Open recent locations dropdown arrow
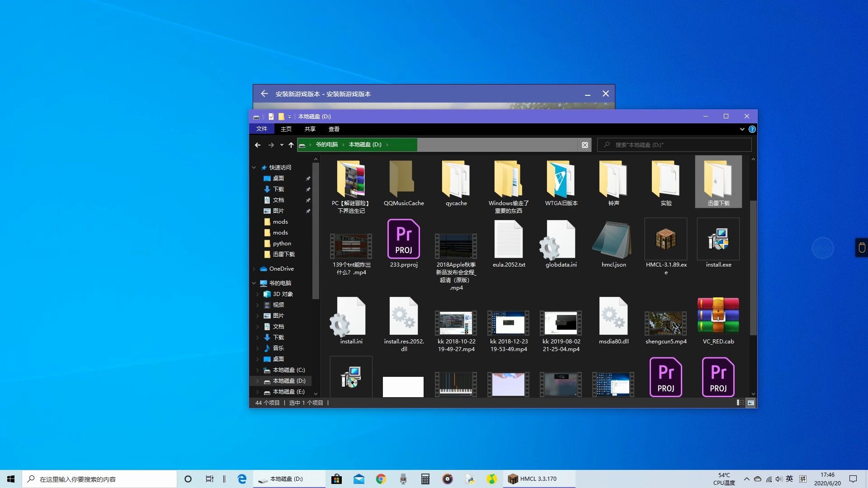This screenshot has width=868, height=488. click(282, 145)
